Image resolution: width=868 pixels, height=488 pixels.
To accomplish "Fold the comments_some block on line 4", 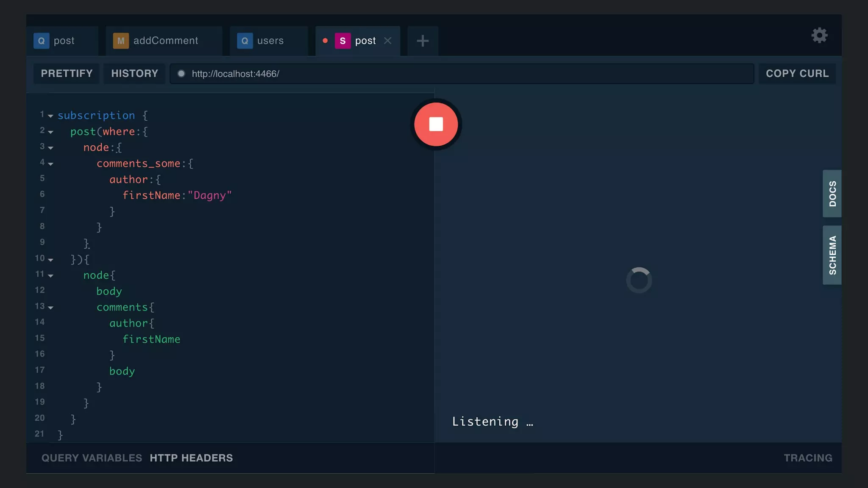I will pyautogui.click(x=50, y=164).
